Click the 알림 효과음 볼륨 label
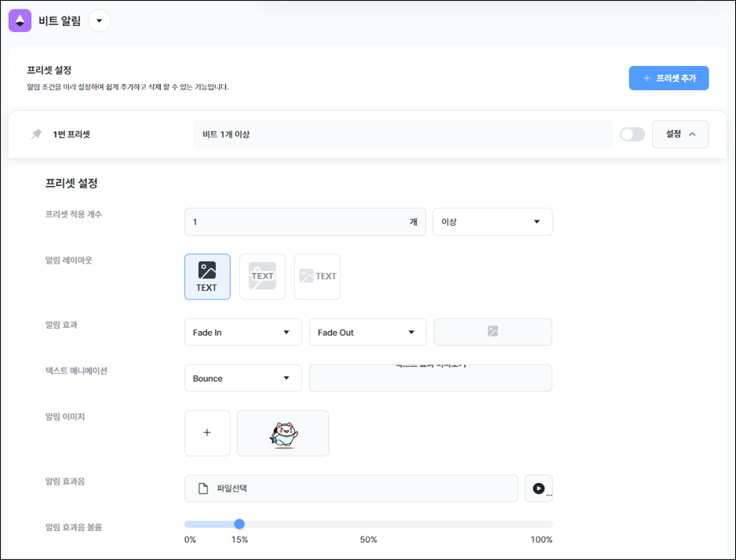 point(73,527)
